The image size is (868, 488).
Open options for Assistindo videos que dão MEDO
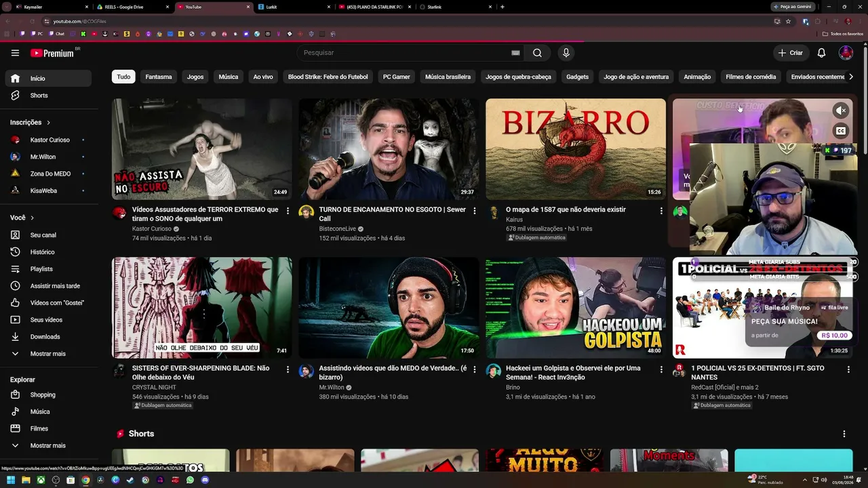[474, 369]
